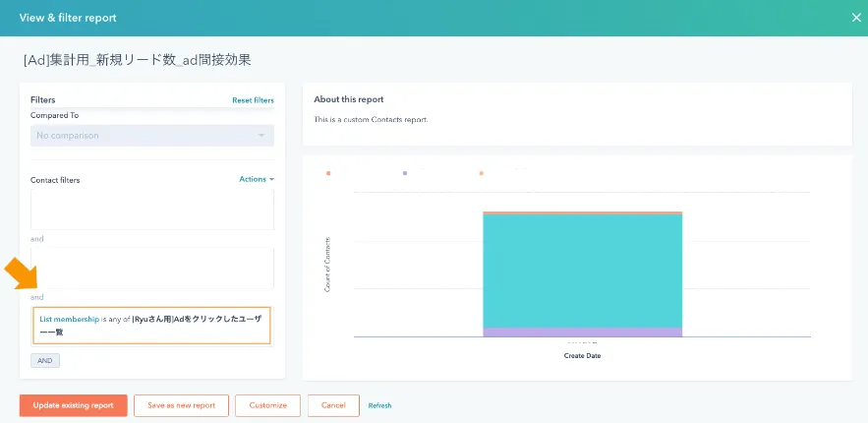This screenshot has height=423, width=868.
Task: Add a condition with the AND button
Action: [45, 361]
